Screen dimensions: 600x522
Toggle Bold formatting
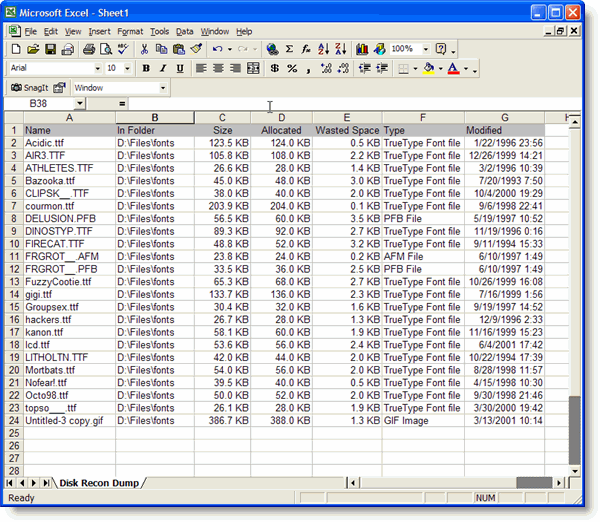(x=146, y=69)
